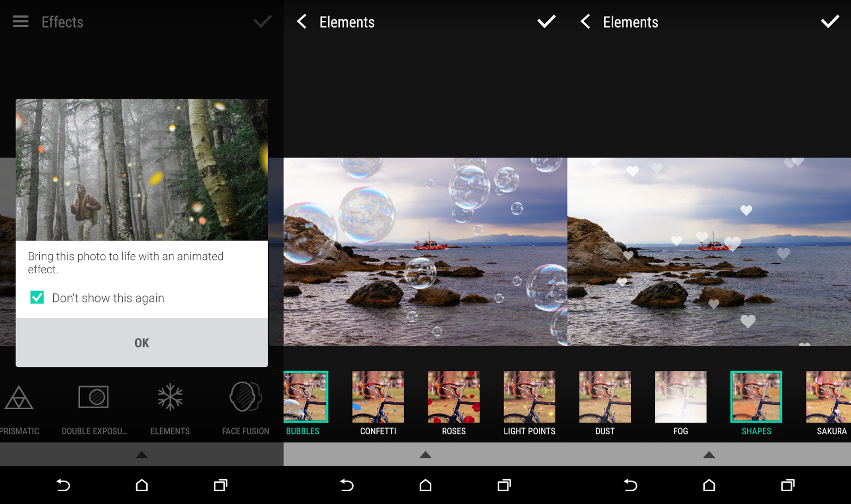Image resolution: width=851 pixels, height=504 pixels.
Task: Click the DOUBLE EXPOSU... label text
Action: tap(95, 431)
